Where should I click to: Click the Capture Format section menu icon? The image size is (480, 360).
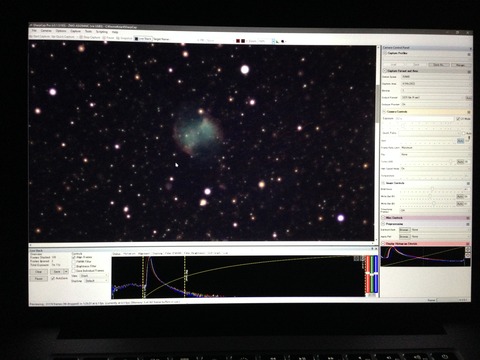tap(469, 72)
